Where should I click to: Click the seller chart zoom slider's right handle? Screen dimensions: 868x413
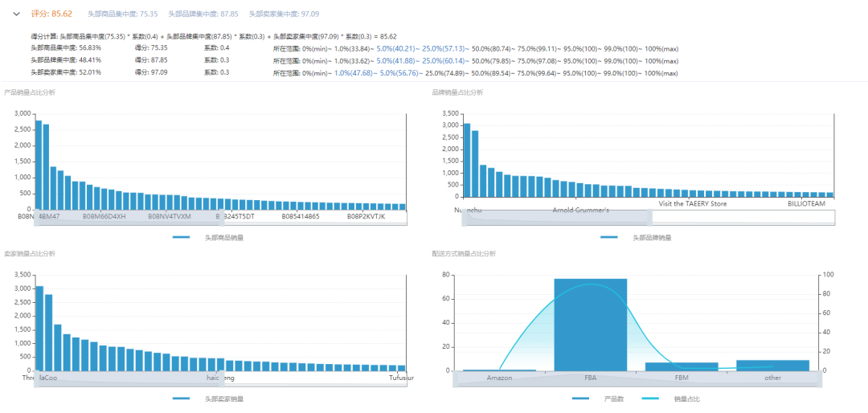(222, 378)
